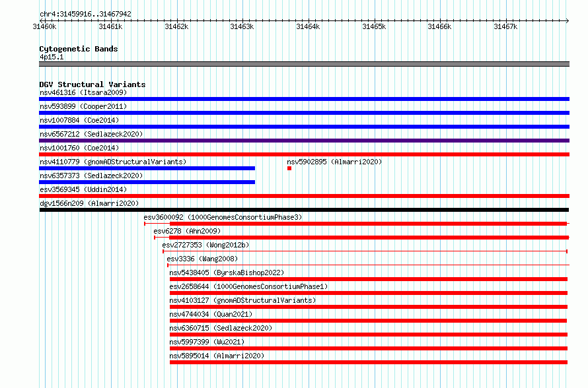Click the 31466k ruler position
This screenshot has width=588, height=388.
coord(440,26)
